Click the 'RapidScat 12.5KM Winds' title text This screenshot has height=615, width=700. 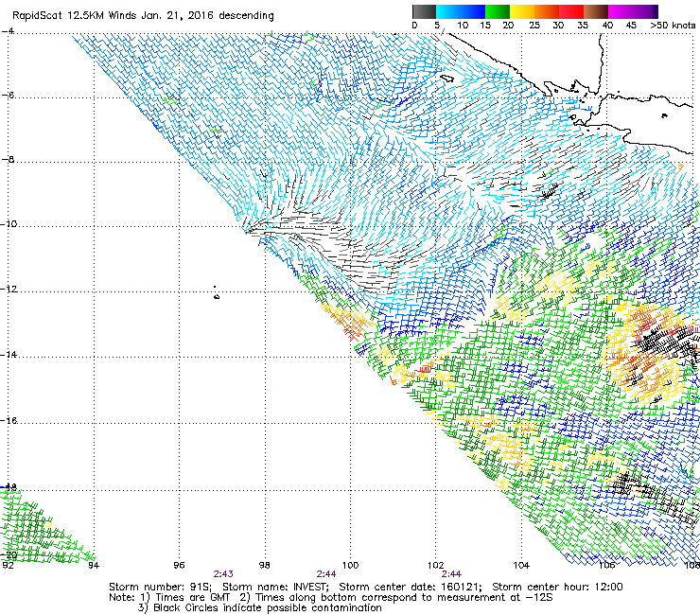74,16
